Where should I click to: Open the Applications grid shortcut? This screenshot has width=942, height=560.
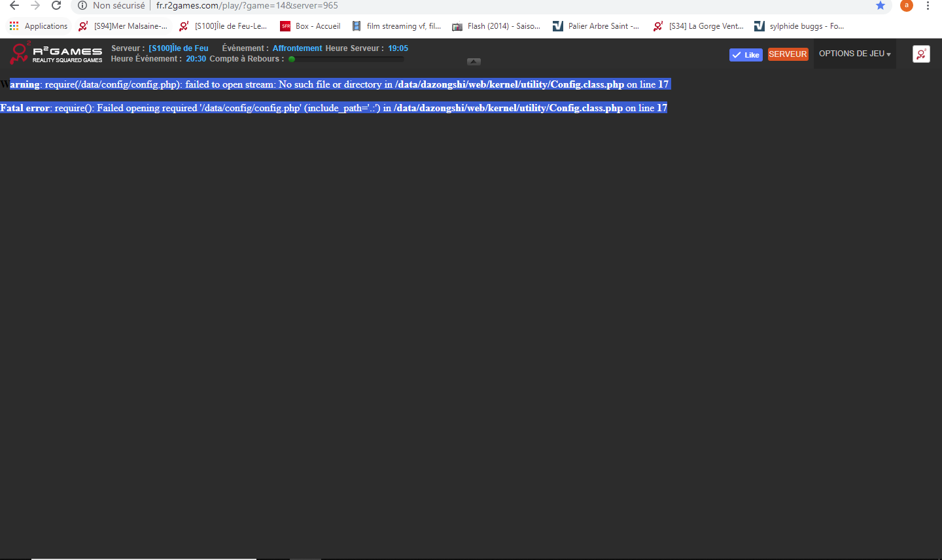[x=39, y=26]
